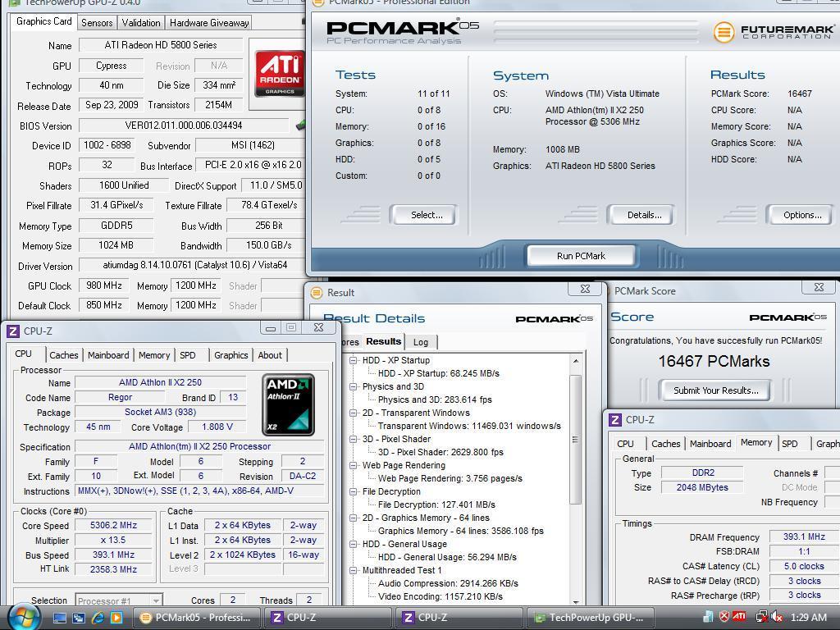Collapse the Web Page Rendering node
Viewport: 840px width, 630px height.
coord(354,466)
